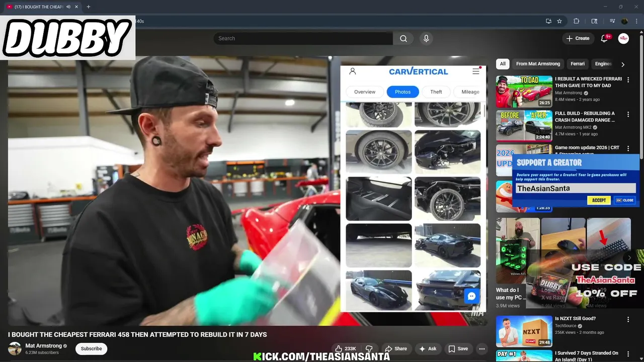
Task: Bookmark this page with star icon
Action: (x=559, y=21)
